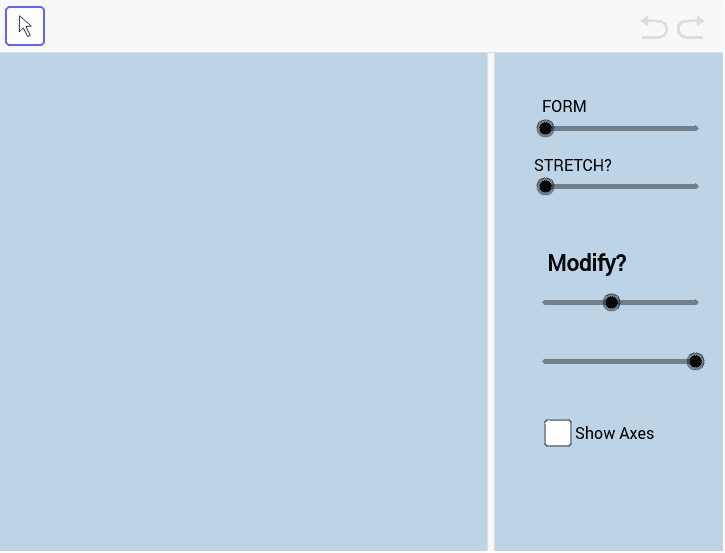This screenshot has width=725, height=553.
Task: Click the STRETCH? label text
Action: tap(573, 165)
